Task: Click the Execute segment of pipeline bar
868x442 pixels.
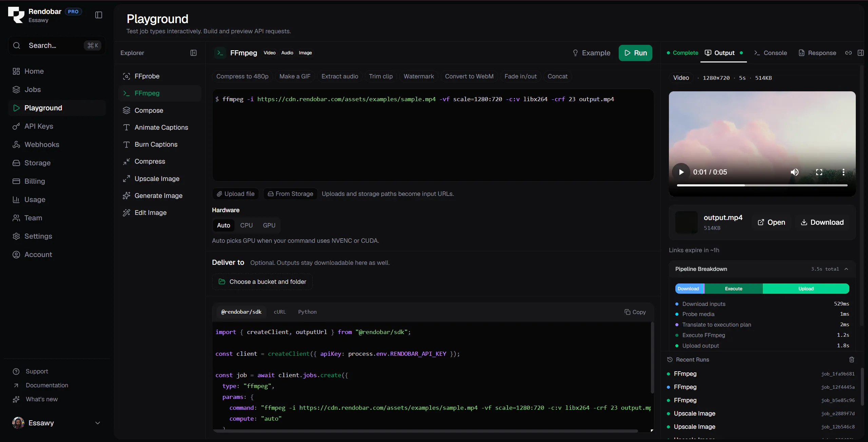Action: coord(733,289)
